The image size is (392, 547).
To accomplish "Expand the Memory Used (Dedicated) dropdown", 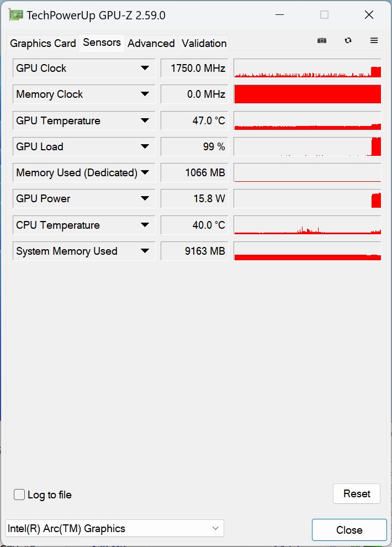I will [x=145, y=172].
